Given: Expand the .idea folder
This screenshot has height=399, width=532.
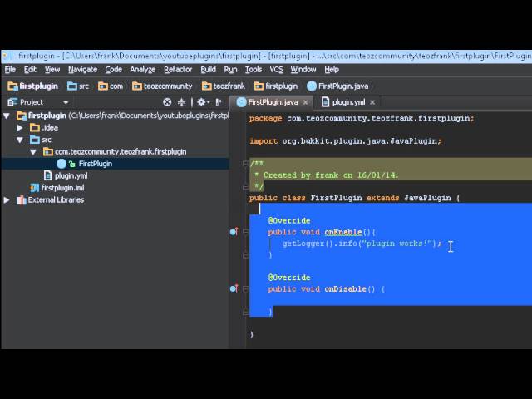Looking at the screenshot, I should click(x=20, y=128).
